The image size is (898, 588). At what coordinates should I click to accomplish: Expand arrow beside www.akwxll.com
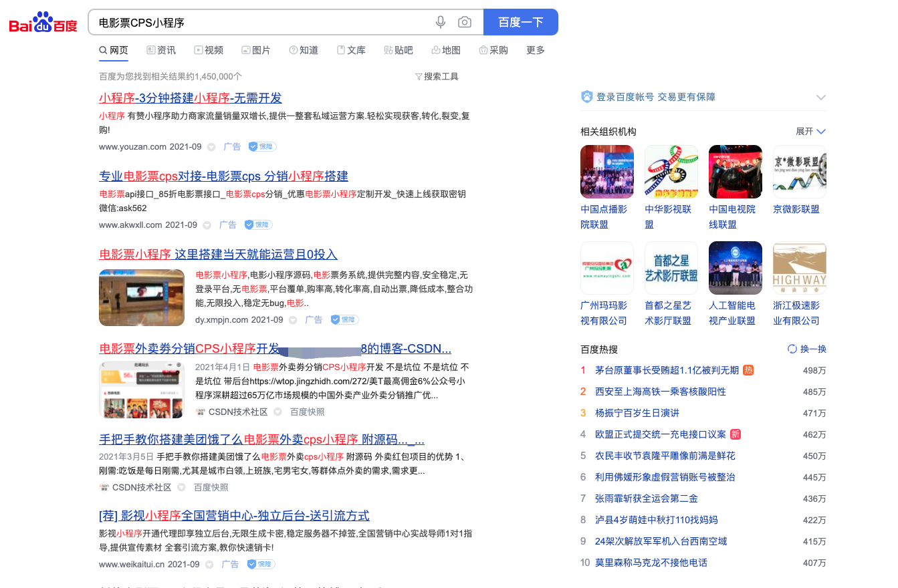(x=207, y=225)
